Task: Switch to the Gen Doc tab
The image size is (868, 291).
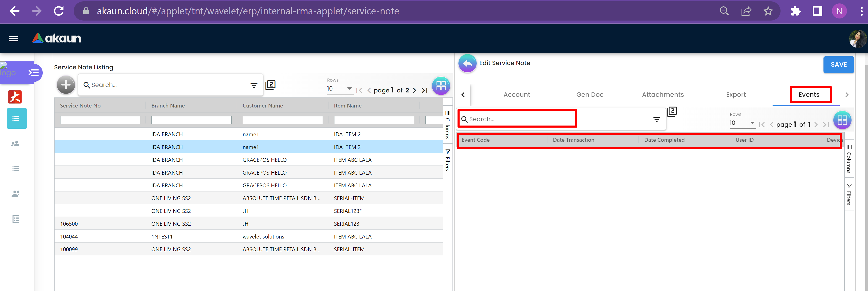Action: click(589, 95)
